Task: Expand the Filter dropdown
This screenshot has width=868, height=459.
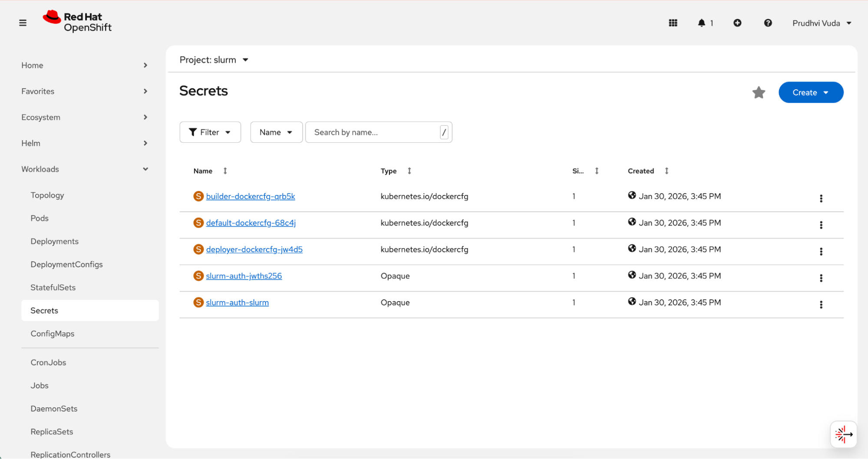Action: point(210,132)
